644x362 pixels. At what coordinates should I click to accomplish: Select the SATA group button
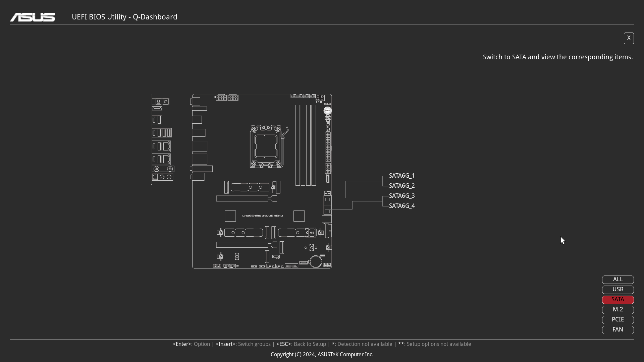click(x=618, y=300)
